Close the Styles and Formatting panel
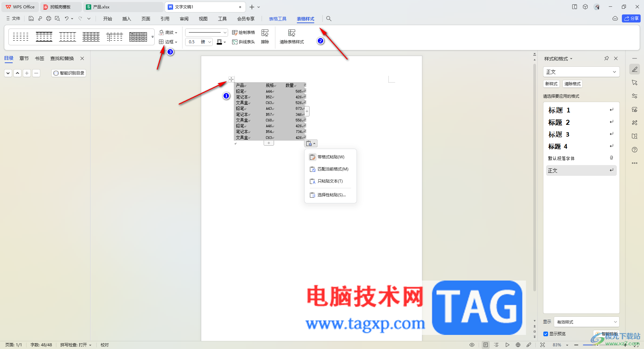Viewport: 644px width, 349px height. click(616, 58)
